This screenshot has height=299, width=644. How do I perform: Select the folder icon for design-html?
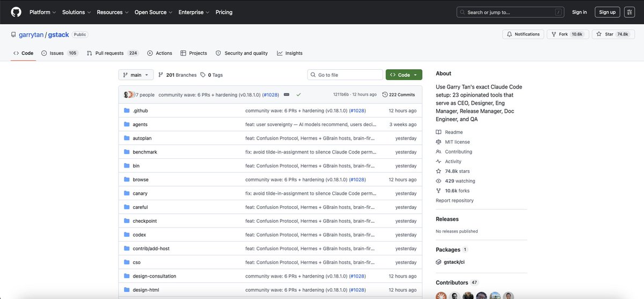pyautogui.click(x=127, y=290)
